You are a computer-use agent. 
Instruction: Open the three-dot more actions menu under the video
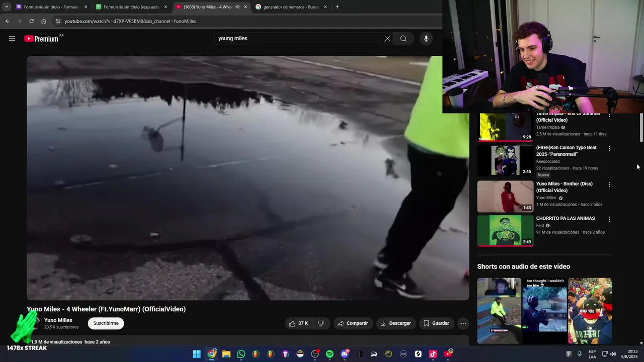point(463,323)
